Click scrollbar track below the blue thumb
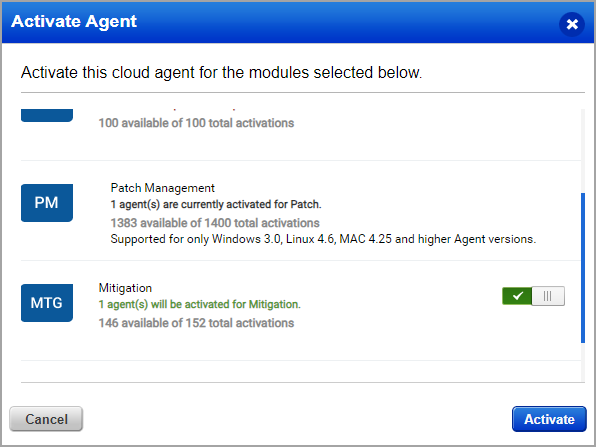 click(x=583, y=362)
